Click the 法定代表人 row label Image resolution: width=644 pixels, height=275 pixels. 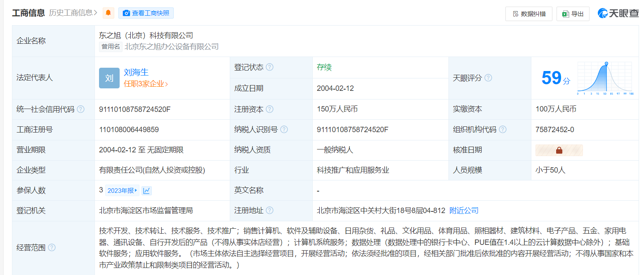coord(35,78)
